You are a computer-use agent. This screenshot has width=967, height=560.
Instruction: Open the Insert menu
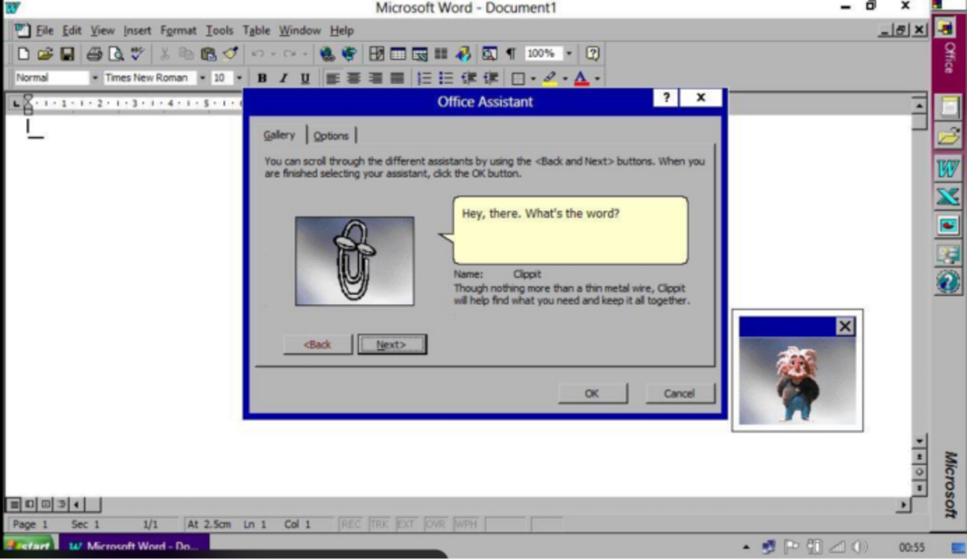pos(137,30)
